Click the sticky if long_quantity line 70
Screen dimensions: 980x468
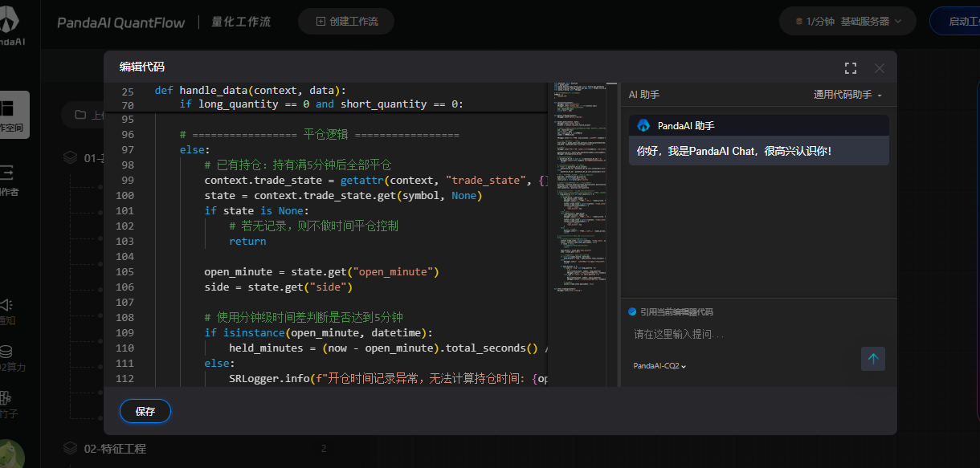click(x=321, y=104)
